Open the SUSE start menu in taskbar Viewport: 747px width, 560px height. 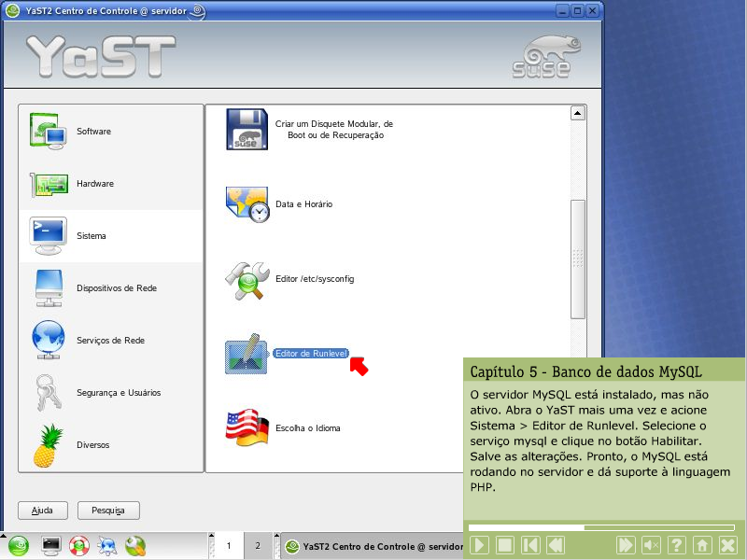click(19, 545)
